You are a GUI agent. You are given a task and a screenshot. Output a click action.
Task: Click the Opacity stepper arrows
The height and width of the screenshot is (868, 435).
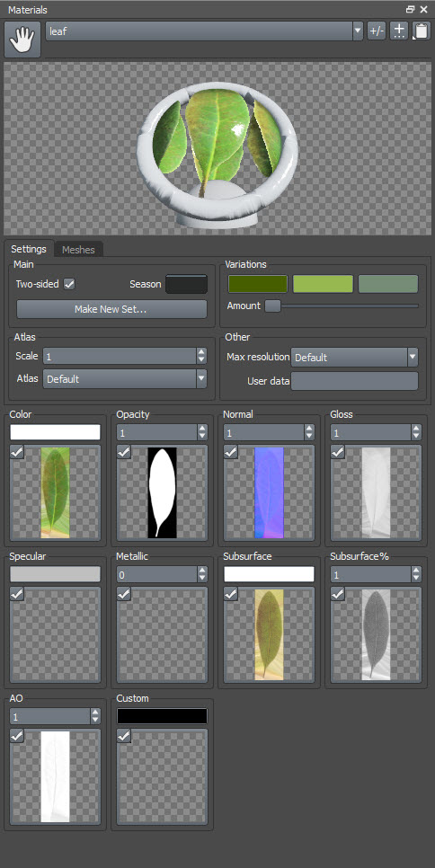pyautogui.click(x=202, y=432)
